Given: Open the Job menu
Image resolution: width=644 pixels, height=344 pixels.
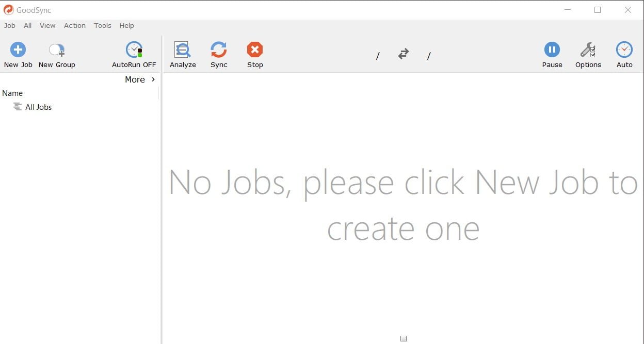Looking at the screenshot, I should click(10, 25).
